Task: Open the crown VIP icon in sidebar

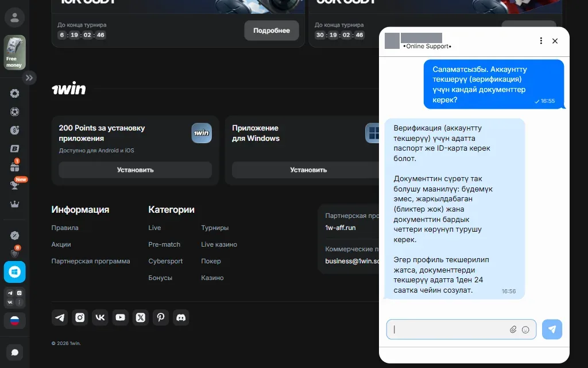Action: [14, 204]
